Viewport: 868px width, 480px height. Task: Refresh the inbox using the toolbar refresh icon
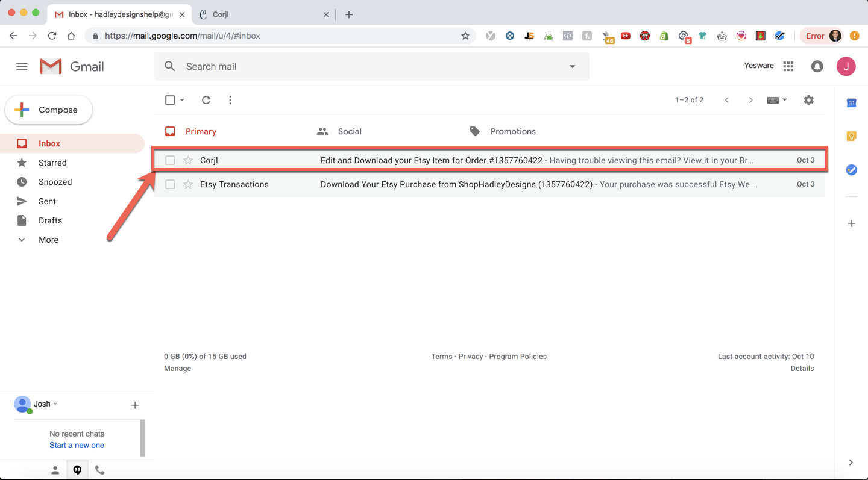click(206, 100)
